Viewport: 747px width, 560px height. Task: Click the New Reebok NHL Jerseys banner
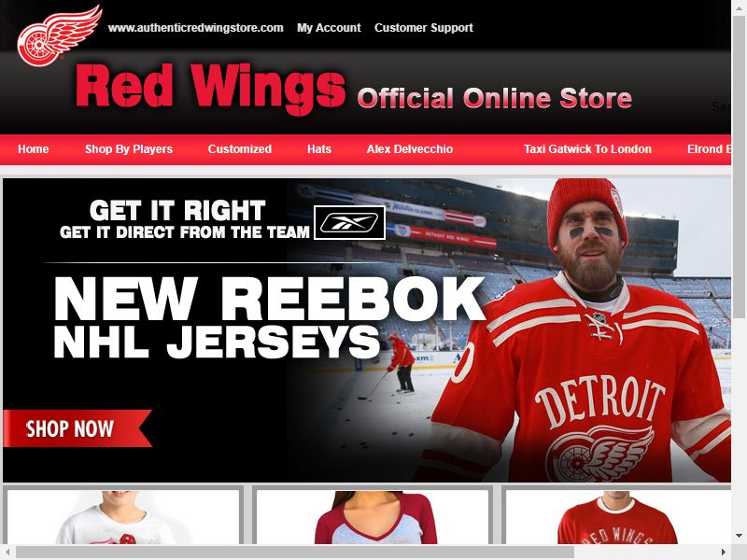pos(367,330)
